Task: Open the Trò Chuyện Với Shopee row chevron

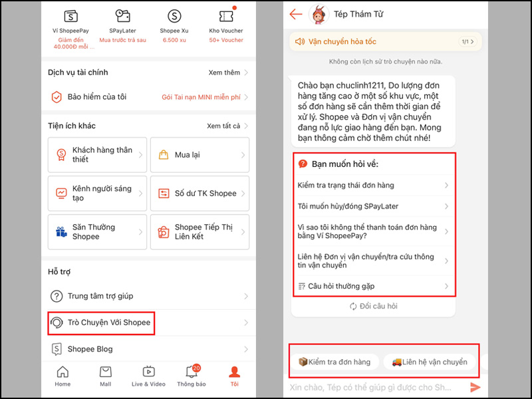Action: coord(246,323)
